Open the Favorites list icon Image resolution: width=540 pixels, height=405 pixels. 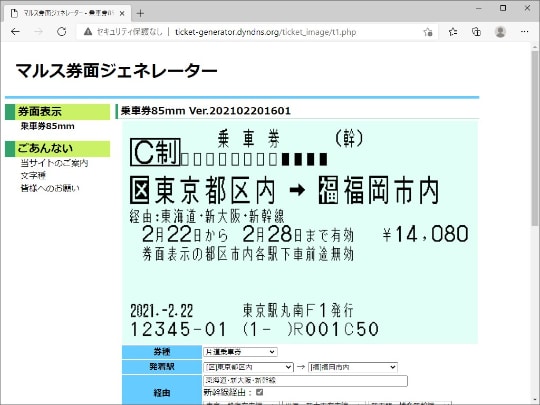tap(453, 32)
